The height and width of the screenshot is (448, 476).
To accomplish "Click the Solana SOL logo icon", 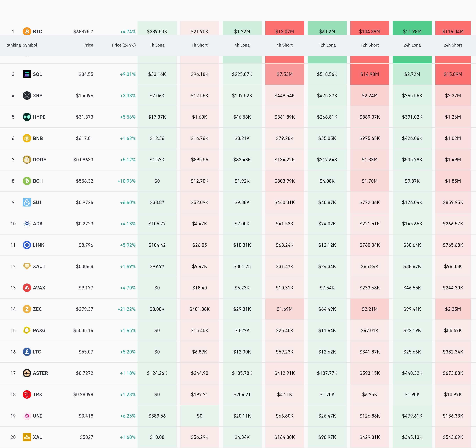I will pyautogui.click(x=27, y=74).
